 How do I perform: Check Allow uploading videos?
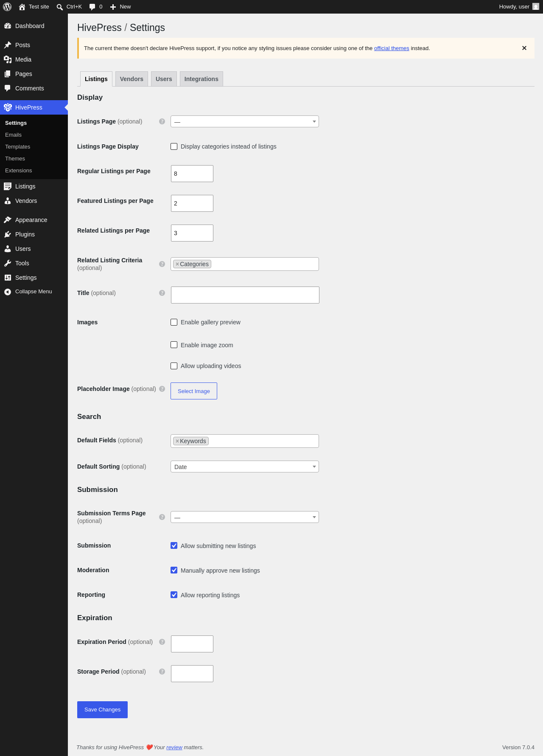tap(174, 366)
